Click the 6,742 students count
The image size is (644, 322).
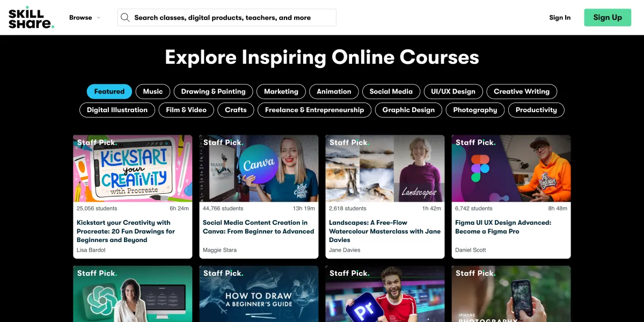pyautogui.click(x=474, y=208)
